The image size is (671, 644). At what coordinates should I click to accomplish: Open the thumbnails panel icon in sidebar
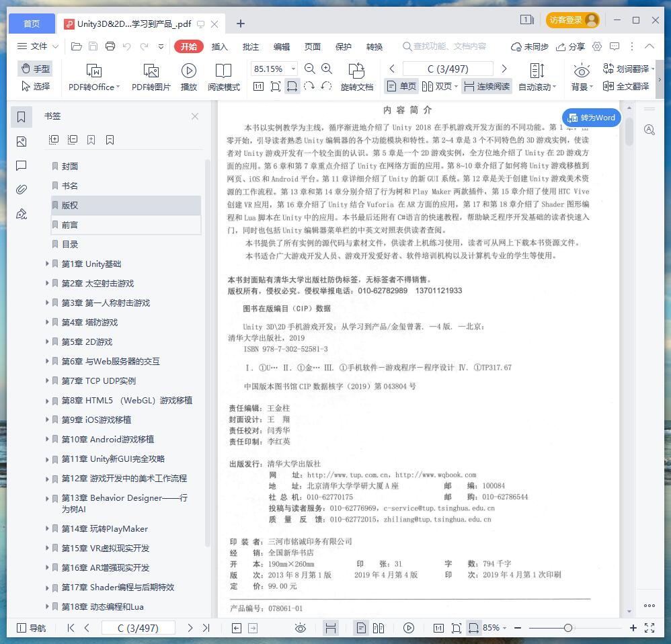pos(22,141)
